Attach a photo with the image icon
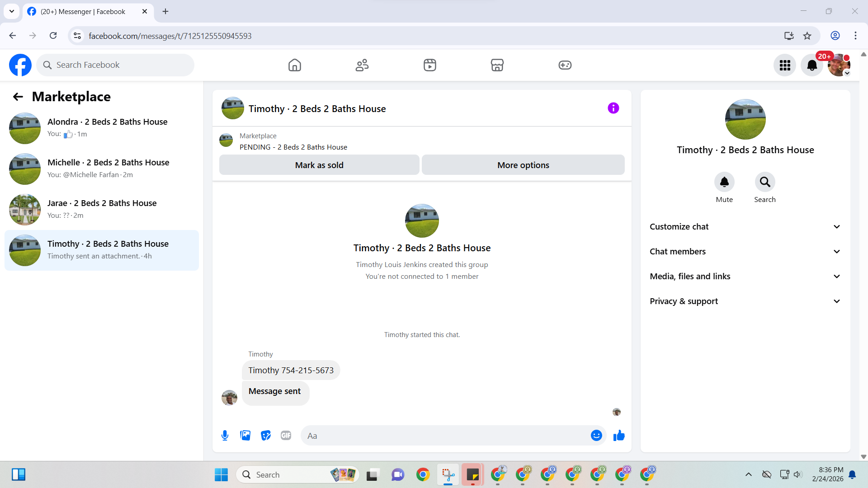 coord(245,436)
